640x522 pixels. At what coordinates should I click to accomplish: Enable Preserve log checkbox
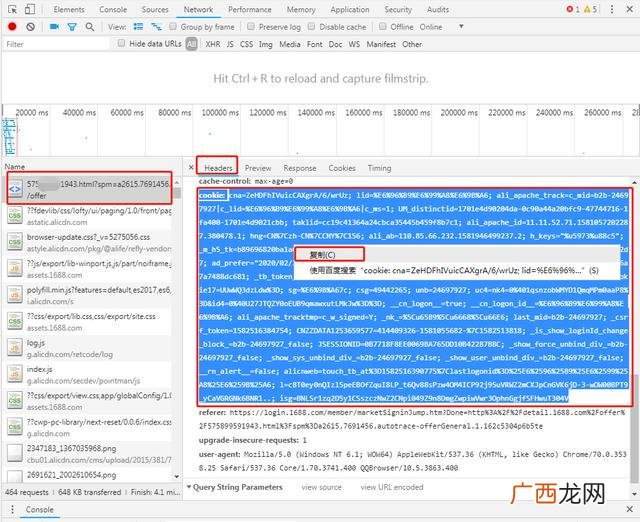coord(251,27)
